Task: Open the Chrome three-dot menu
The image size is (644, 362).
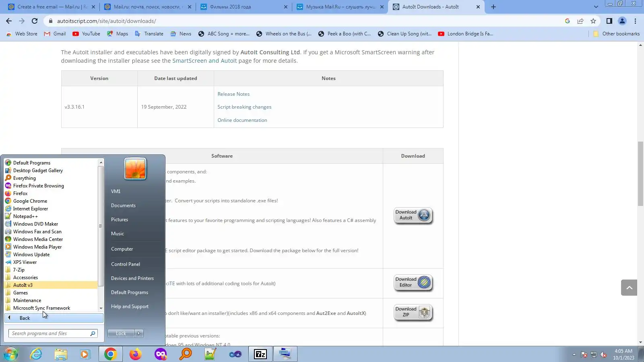Action: pyautogui.click(x=636, y=21)
